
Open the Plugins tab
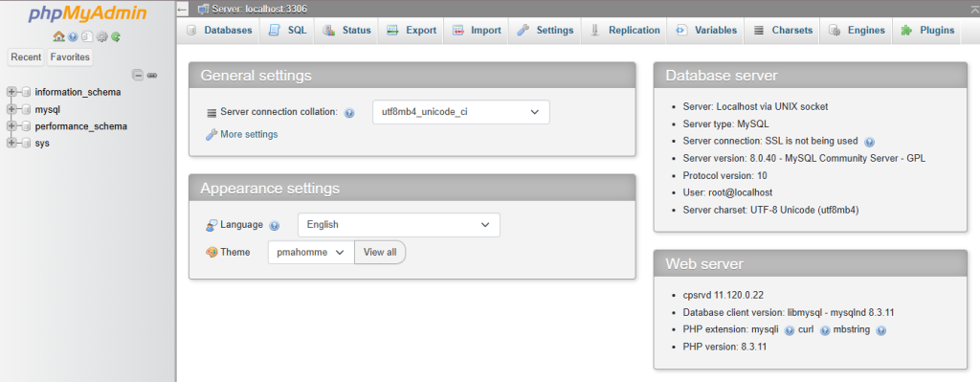(927, 30)
